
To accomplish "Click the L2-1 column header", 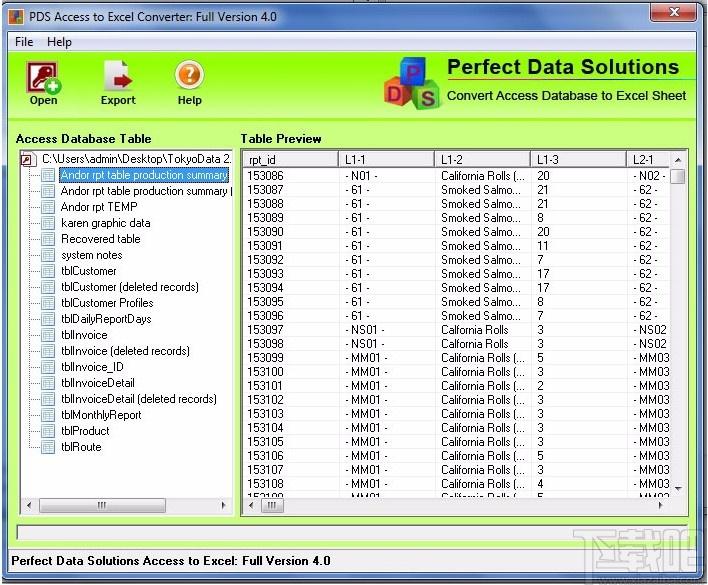I will point(648,159).
